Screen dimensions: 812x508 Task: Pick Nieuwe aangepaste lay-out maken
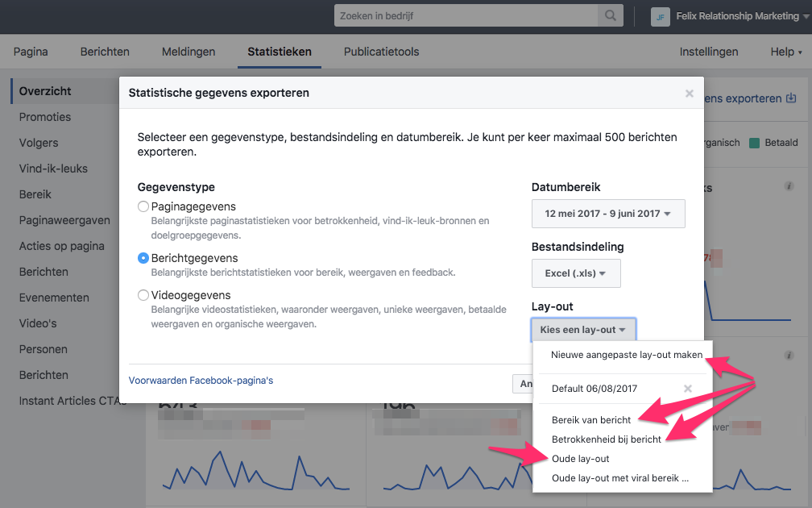click(626, 355)
